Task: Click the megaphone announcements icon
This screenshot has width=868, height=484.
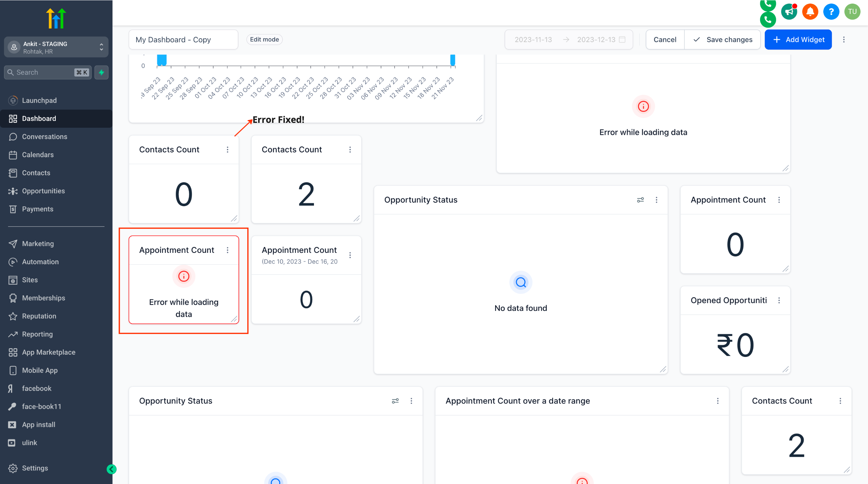Action: tap(789, 12)
